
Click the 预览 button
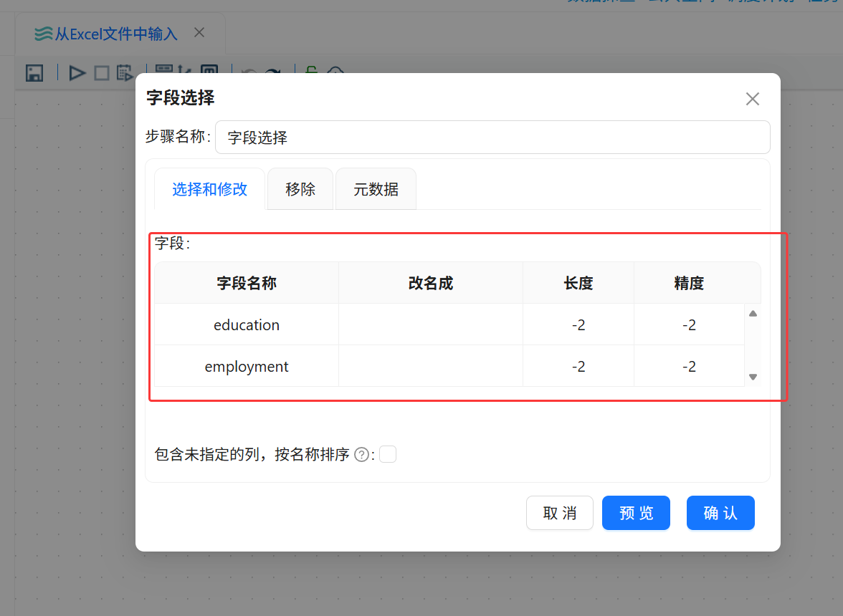(x=636, y=513)
